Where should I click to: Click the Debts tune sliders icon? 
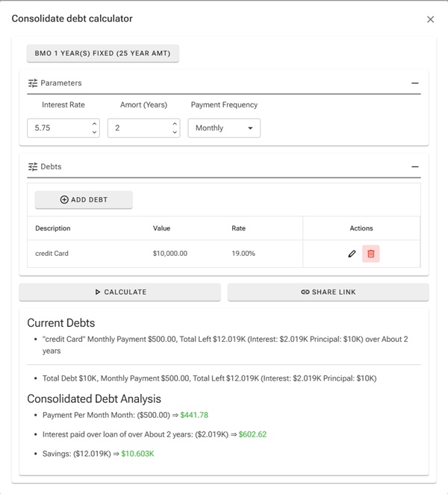tap(33, 166)
